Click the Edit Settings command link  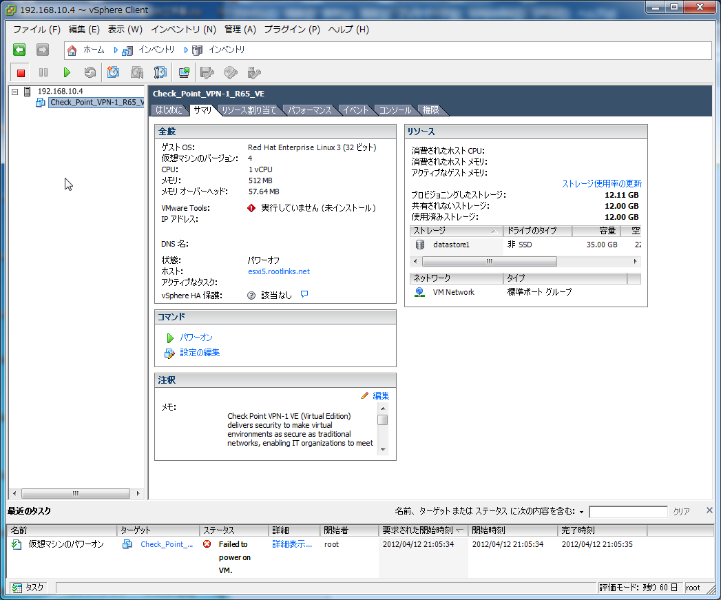click(200, 353)
